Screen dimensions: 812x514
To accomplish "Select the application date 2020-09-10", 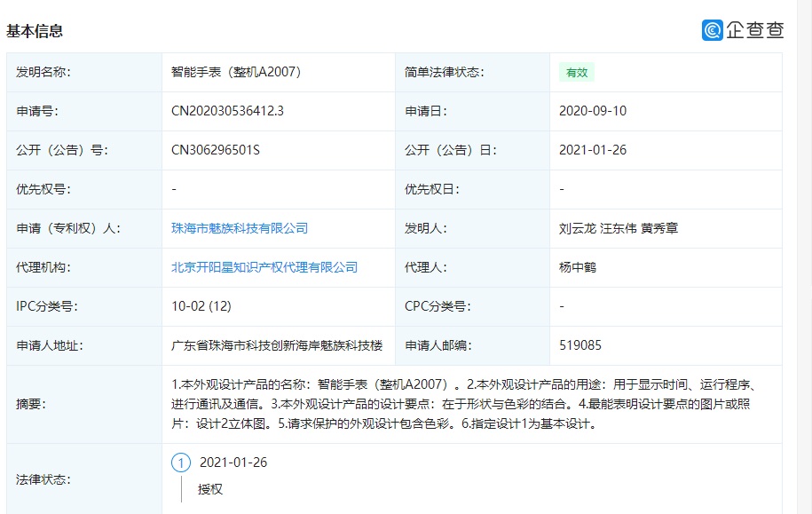I will (x=593, y=111).
